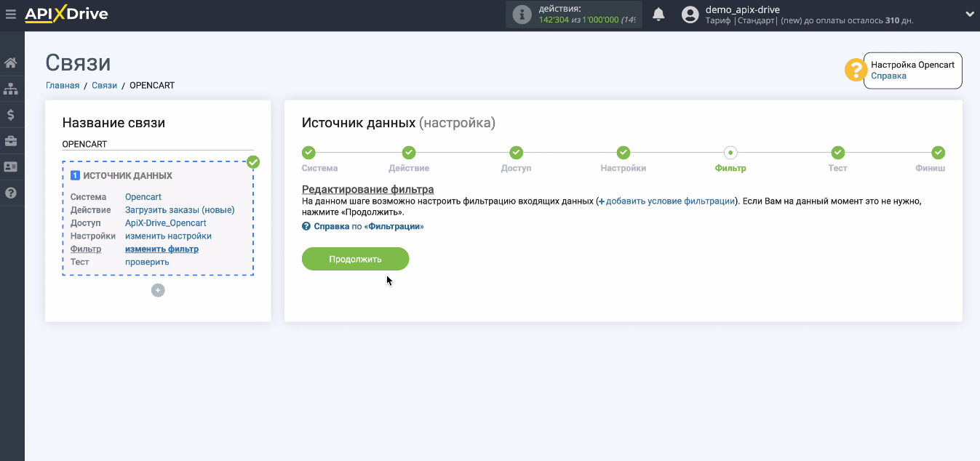Check notifications via the bell icon

658,15
